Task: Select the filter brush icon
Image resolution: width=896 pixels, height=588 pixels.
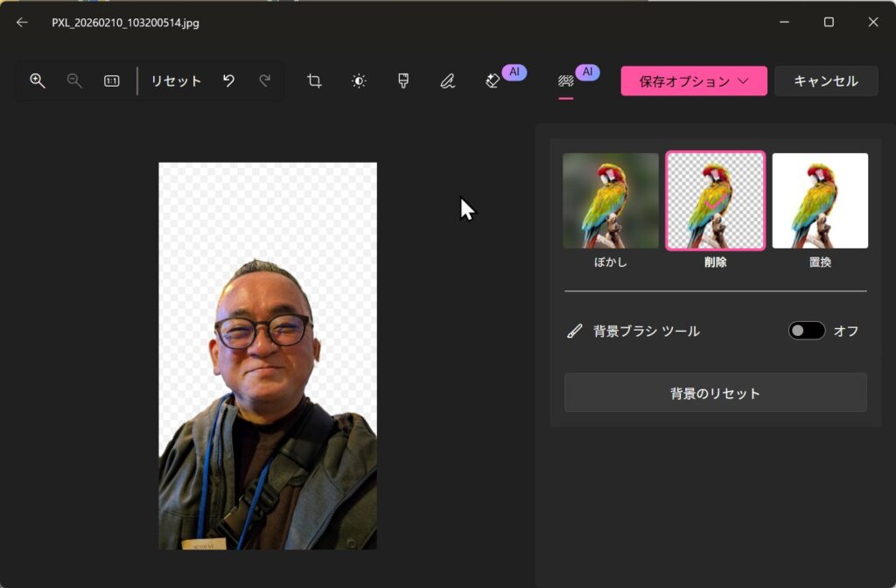Action: [403, 80]
